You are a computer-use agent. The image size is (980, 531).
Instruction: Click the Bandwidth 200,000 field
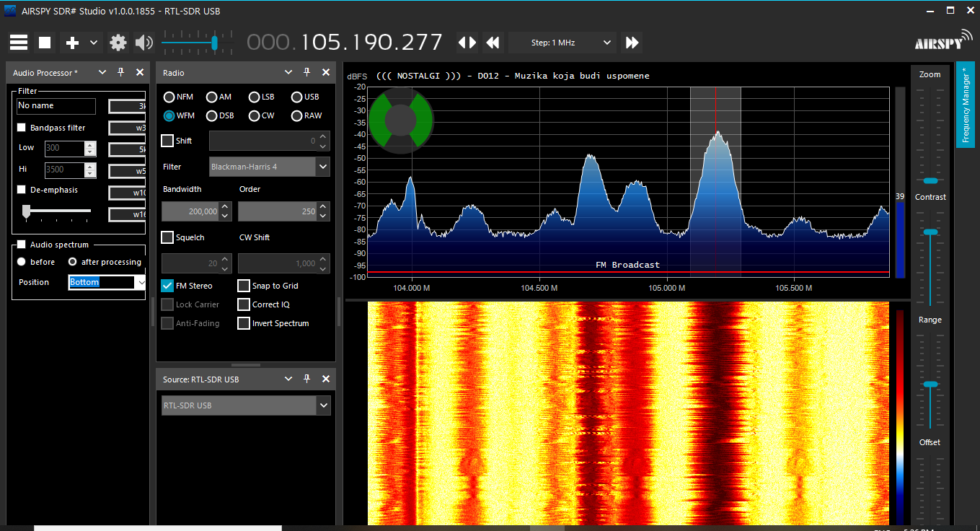tap(190, 211)
